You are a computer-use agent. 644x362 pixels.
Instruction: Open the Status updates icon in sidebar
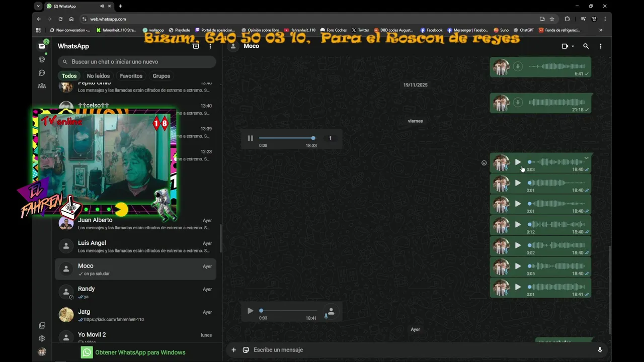click(x=42, y=59)
